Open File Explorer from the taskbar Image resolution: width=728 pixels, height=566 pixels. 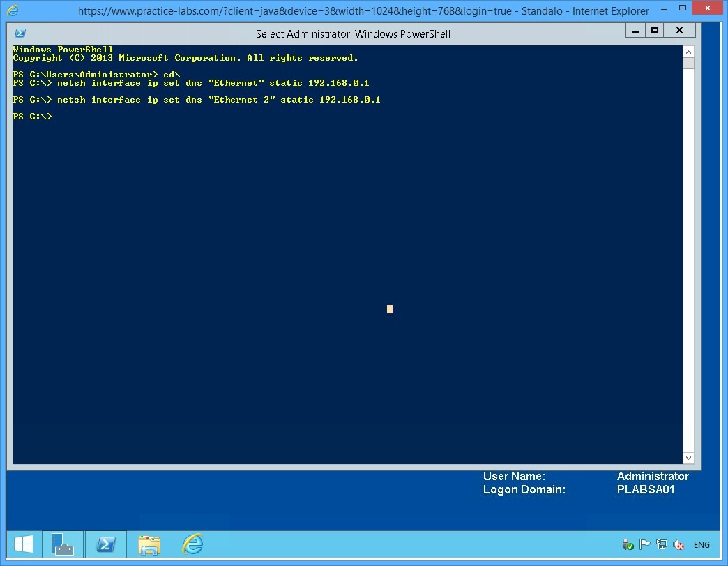pyautogui.click(x=149, y=544)
